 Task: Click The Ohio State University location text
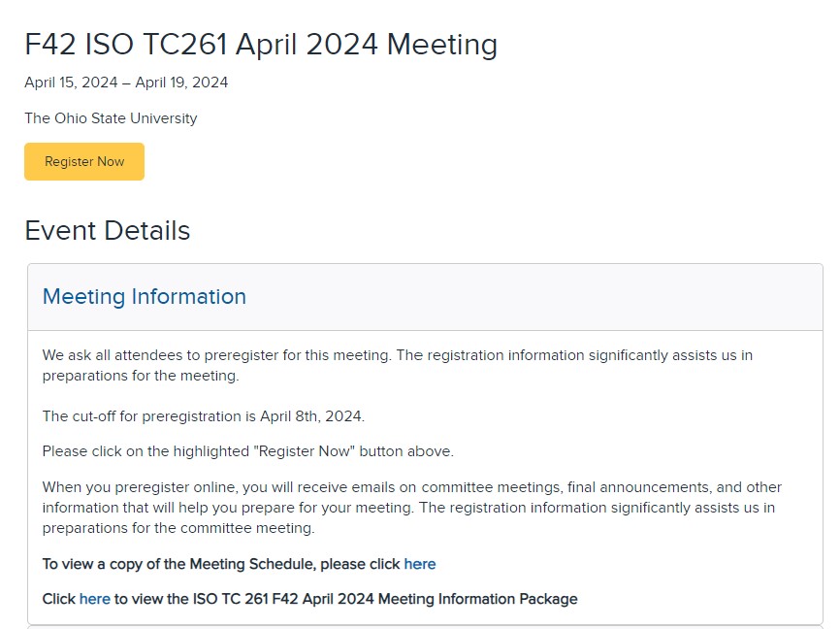coord(111,118)
